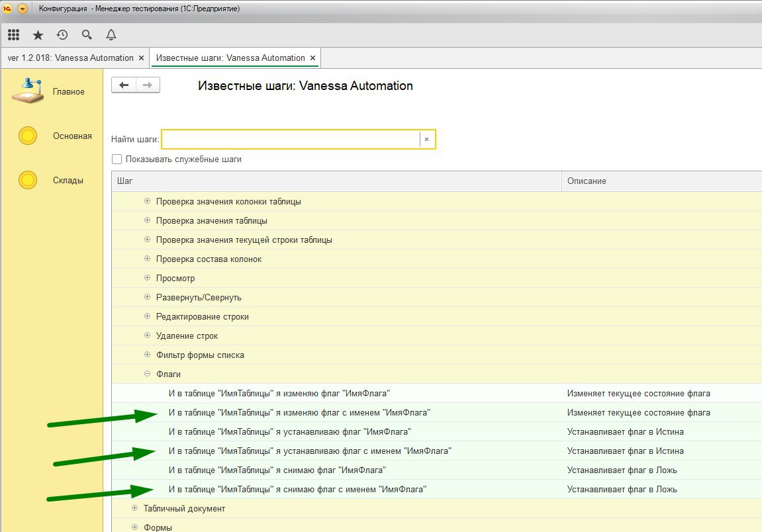Select step я изменяю флаг "ИмяФлага"
762x532 pixels.
(279, 393)
